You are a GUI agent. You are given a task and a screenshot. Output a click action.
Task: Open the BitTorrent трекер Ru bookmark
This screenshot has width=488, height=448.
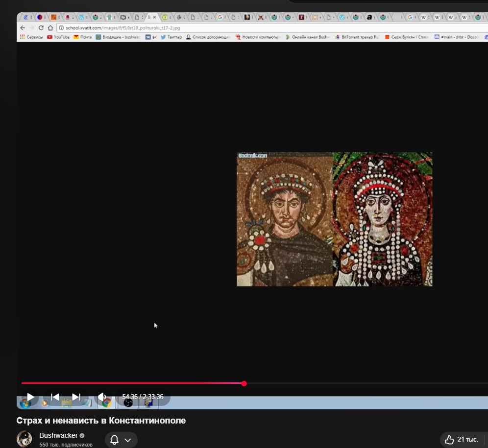[357, 37]
